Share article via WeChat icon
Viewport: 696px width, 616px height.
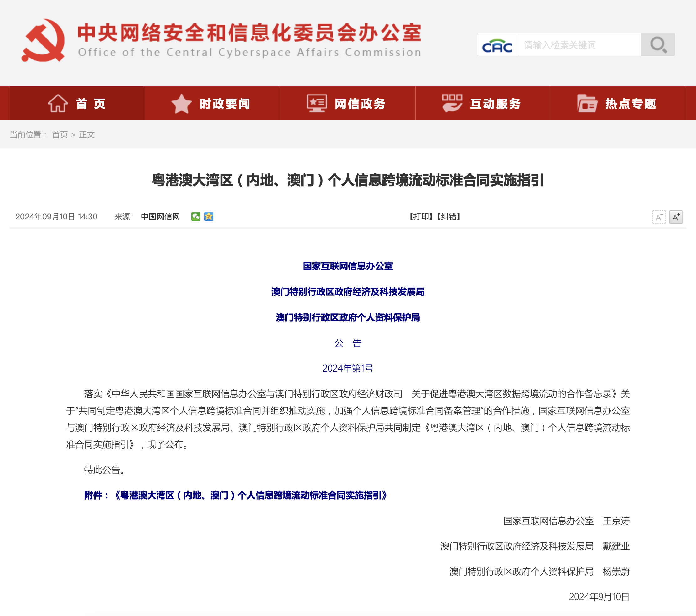coord(196,217)
